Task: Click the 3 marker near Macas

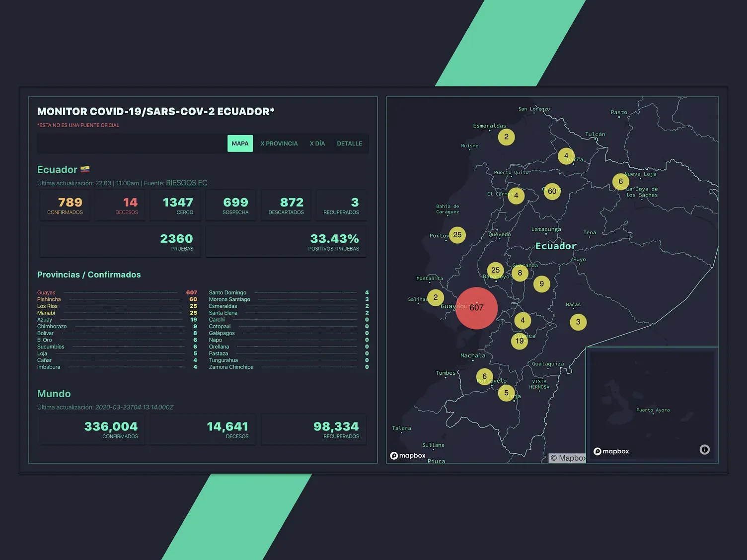Action: click(x=578, y=322)
